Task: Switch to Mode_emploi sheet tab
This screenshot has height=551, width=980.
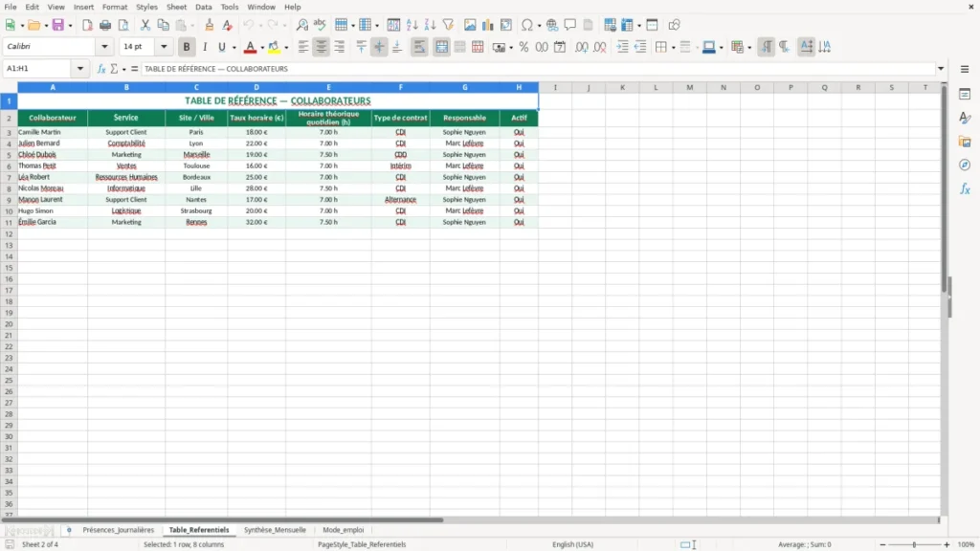Action: click(x=344, y=530)
